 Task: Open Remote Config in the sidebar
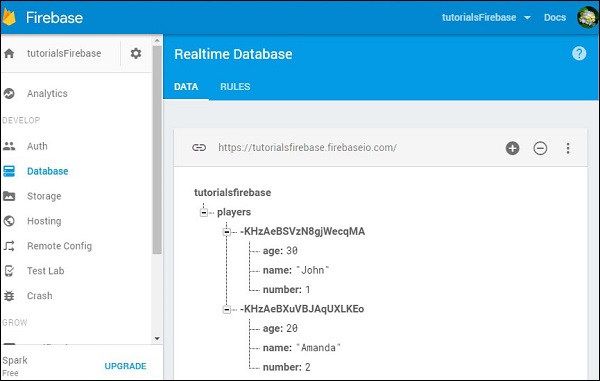59,246
